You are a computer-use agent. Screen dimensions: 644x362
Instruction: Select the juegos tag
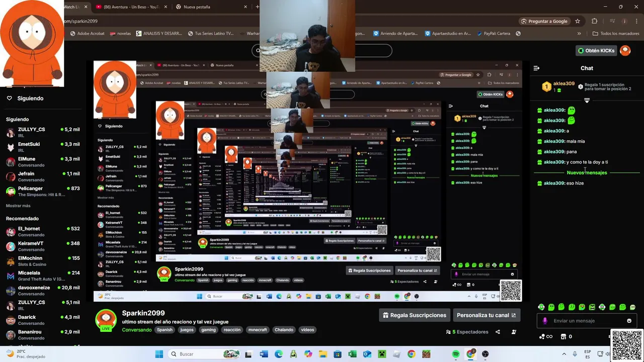point(187,330)
